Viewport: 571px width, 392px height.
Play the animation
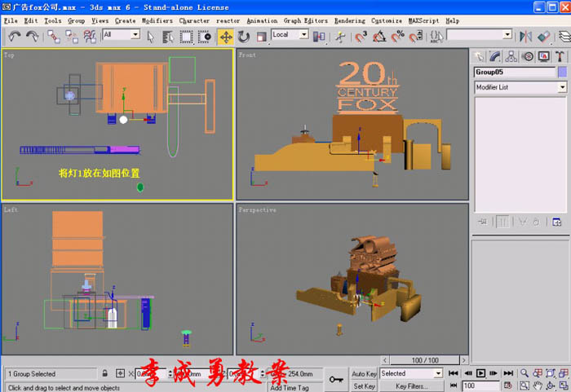coord(480,373)
